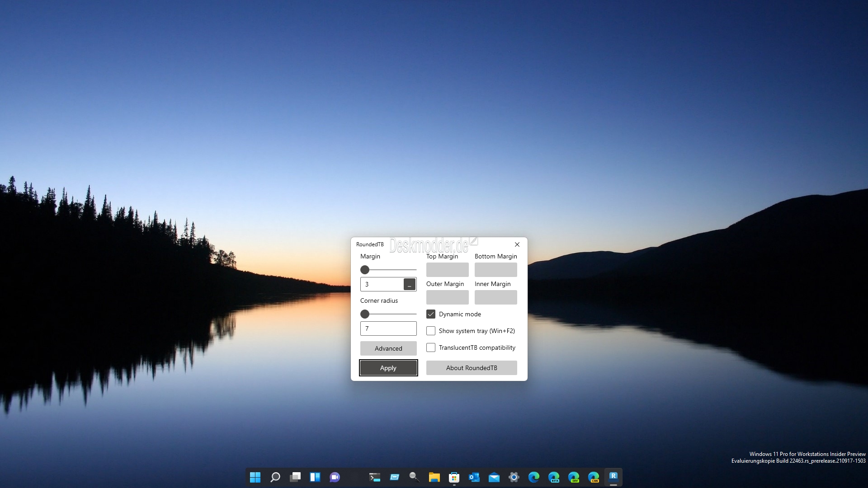The image size is (868, 488).
Task: Open Microsoft Store taskbar icon
Action: tap(454, 477)
